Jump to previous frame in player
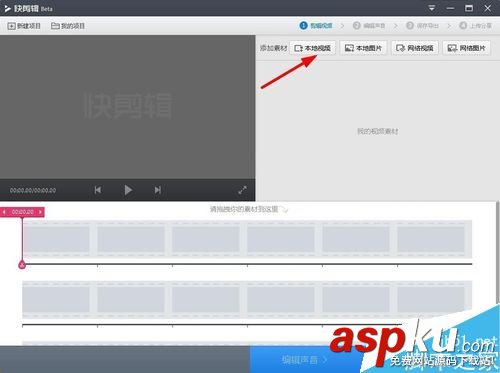This screenshot has height=373, width=500. point(97,190)
